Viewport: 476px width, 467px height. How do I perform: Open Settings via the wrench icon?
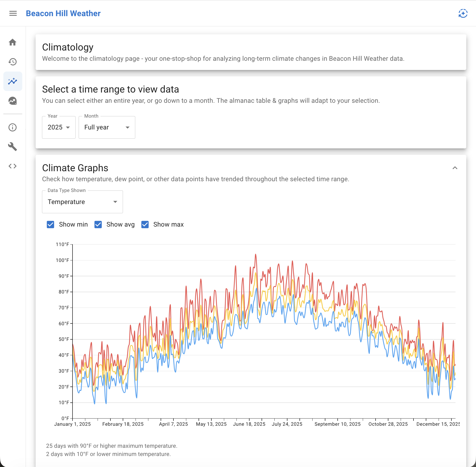click(x=13, y=147)
